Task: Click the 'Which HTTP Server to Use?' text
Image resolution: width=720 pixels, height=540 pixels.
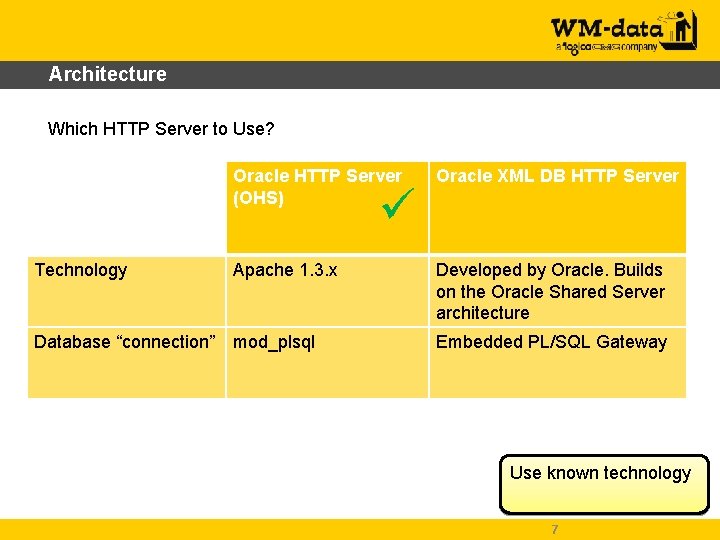Action: [161, 129]
